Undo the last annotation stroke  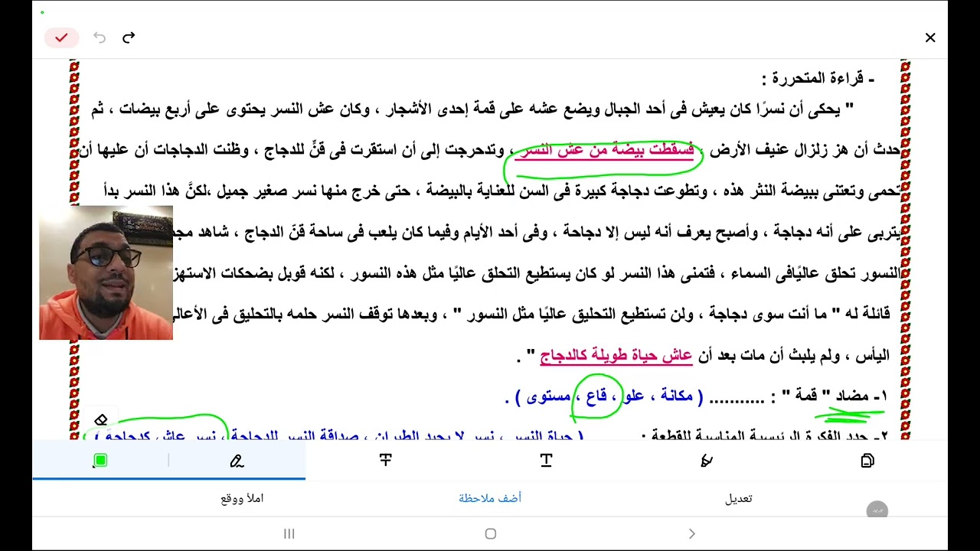pyautogui.click(x=99, y=37)
